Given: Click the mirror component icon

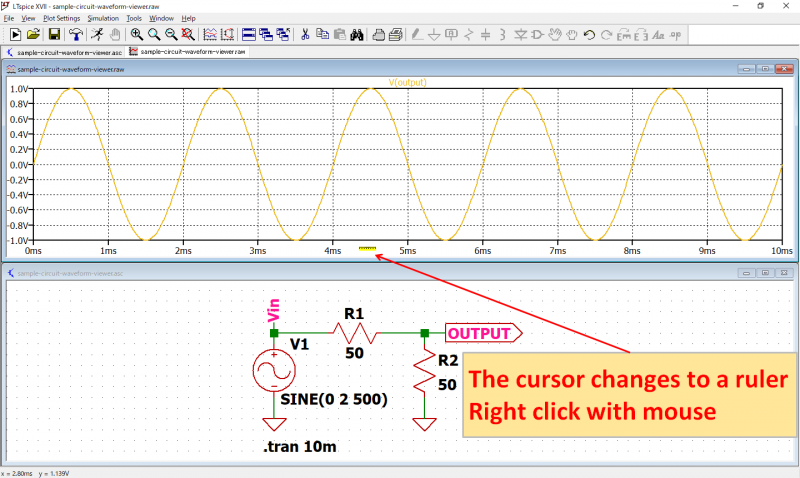Looking at the screenshot, I should point(641,35).
